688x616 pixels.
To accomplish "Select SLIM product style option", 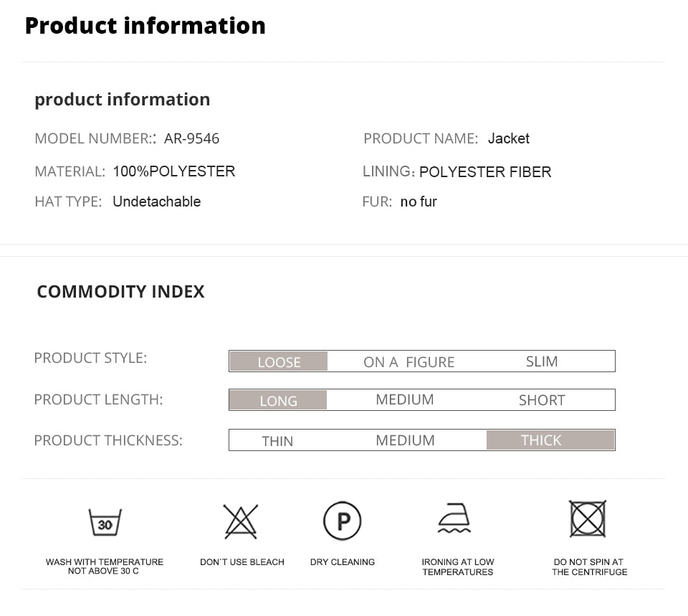I will pos(541,361).
